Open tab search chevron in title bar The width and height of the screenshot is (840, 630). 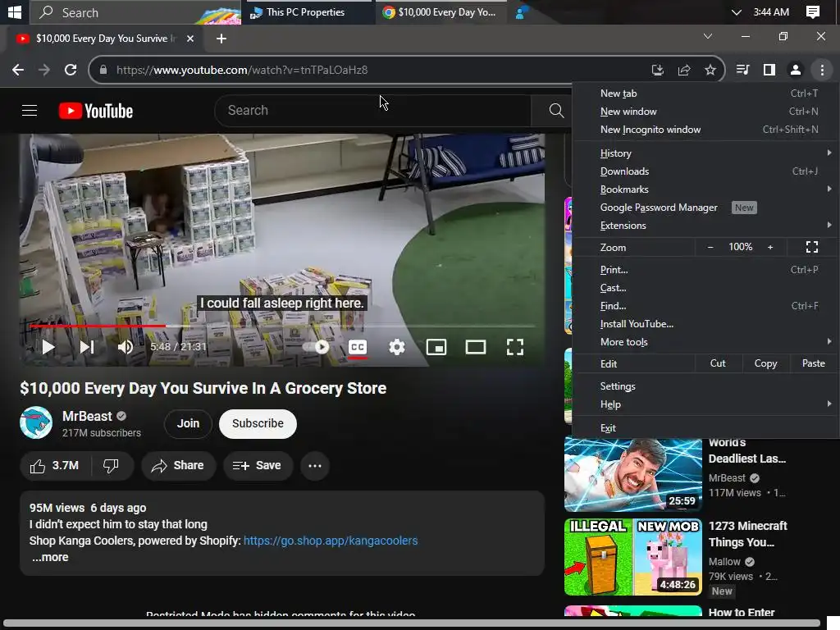point(708,36)
